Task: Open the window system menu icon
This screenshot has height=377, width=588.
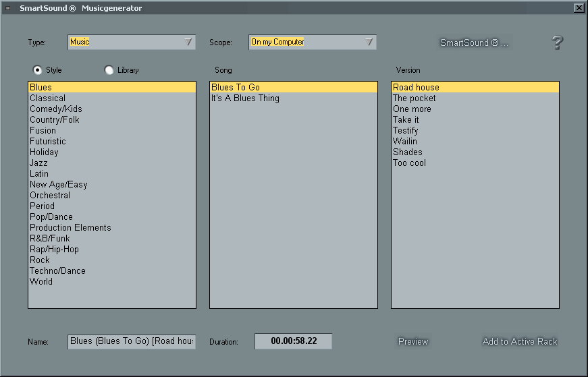Action: click(x=7, y=8)
